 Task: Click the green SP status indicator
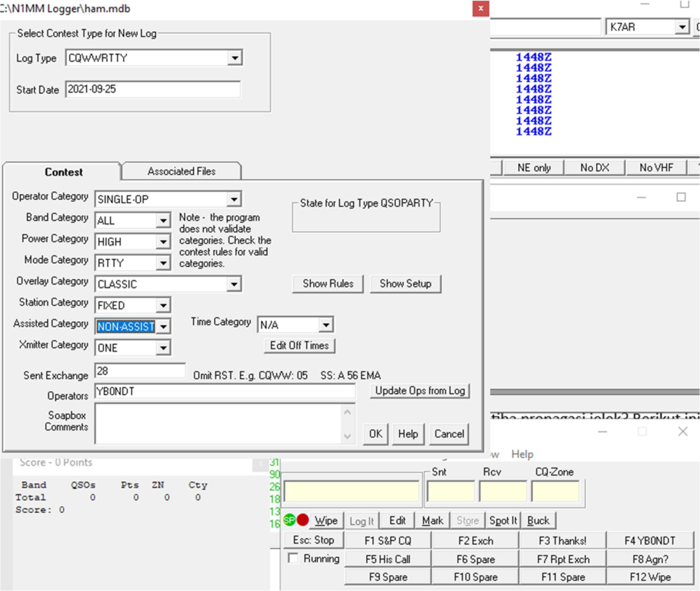click(x=289, y=520)
